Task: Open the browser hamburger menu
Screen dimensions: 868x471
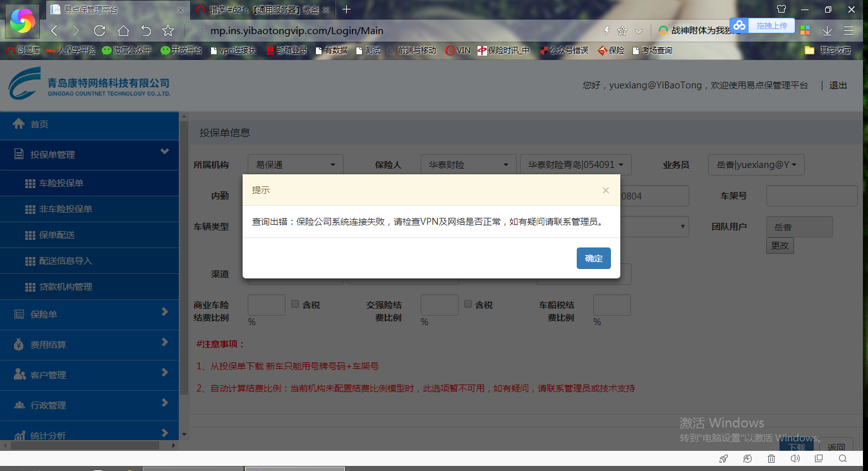Action: pyautogui.click(x=848, y=30)
